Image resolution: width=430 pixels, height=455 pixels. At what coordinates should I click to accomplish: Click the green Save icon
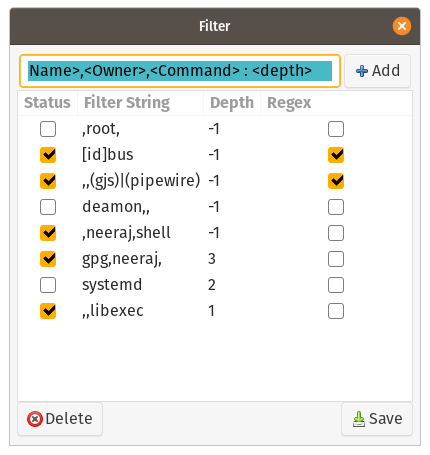359,419
